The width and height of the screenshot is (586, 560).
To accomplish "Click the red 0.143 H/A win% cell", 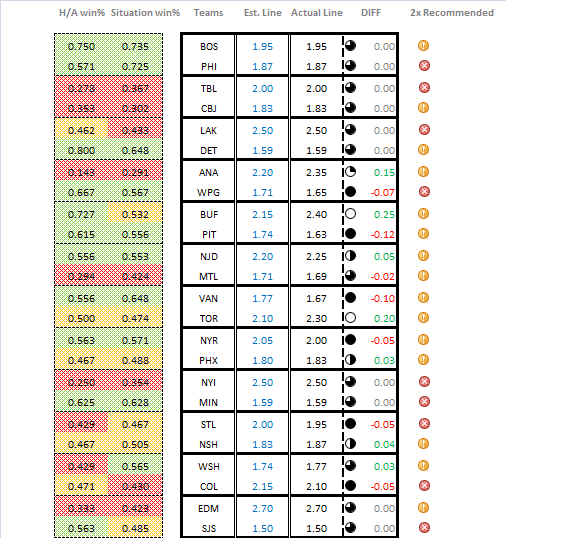I will coord(81,173).
